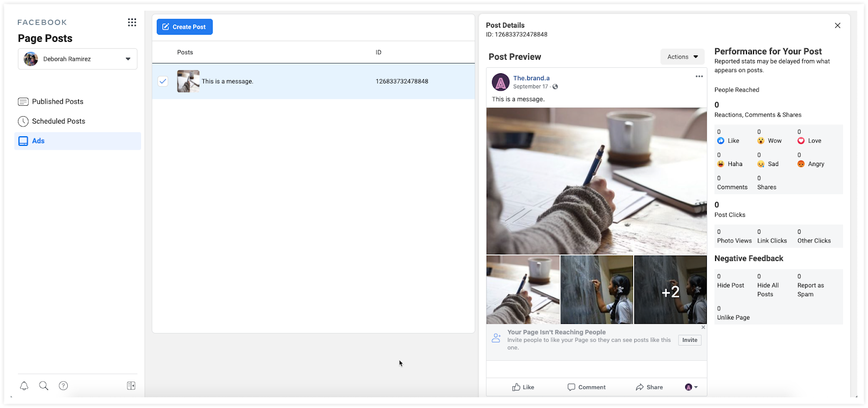Click the 'Post Clicks' label

(x=730, y=215)
